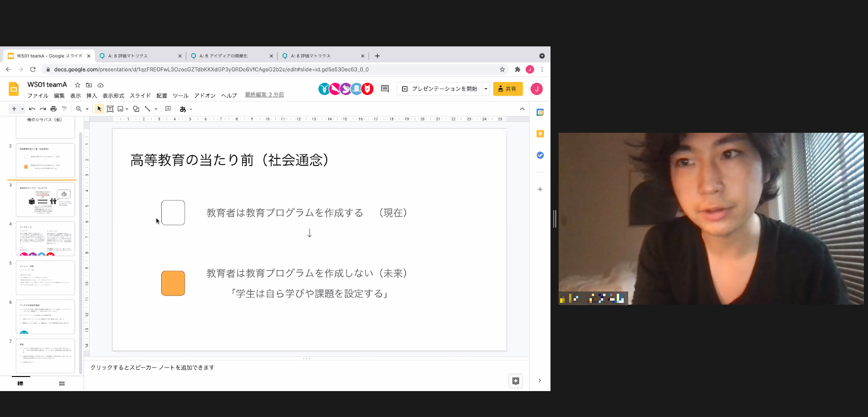Viewport: 868px width, 417px height.
Task: Insert an image using toolbar icon
Action: coord(120,109)
